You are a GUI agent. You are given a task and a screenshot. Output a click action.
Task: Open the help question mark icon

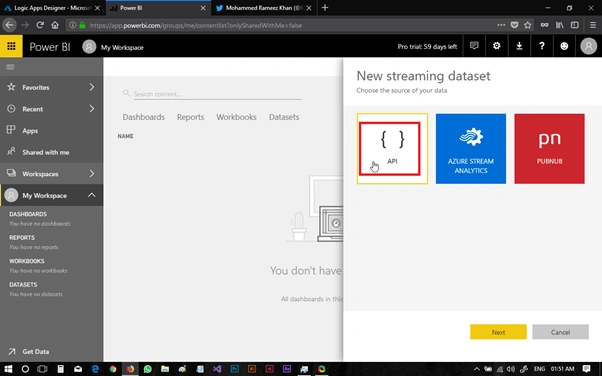coord(542,46)
